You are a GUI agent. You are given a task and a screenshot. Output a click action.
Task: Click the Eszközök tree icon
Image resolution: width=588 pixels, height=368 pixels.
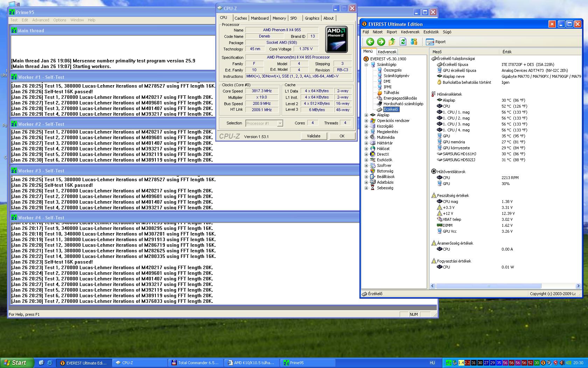click(x=373, y=160)
